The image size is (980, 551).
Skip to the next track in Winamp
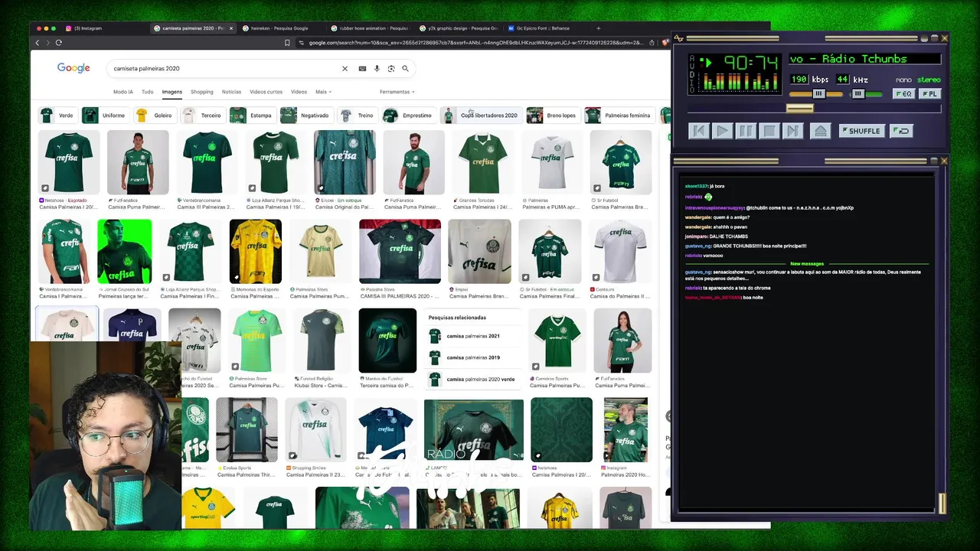(793, 131)
